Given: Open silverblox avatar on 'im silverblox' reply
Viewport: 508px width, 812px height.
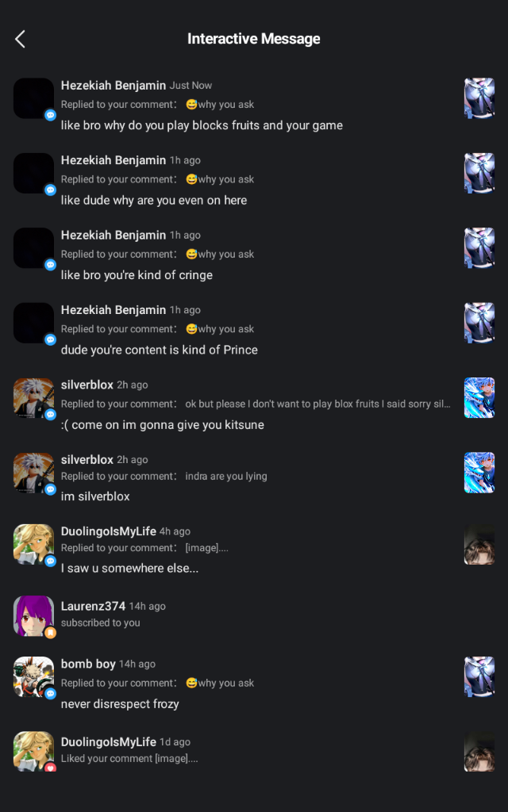Looking at the screenshot, I should pos(33,473).
